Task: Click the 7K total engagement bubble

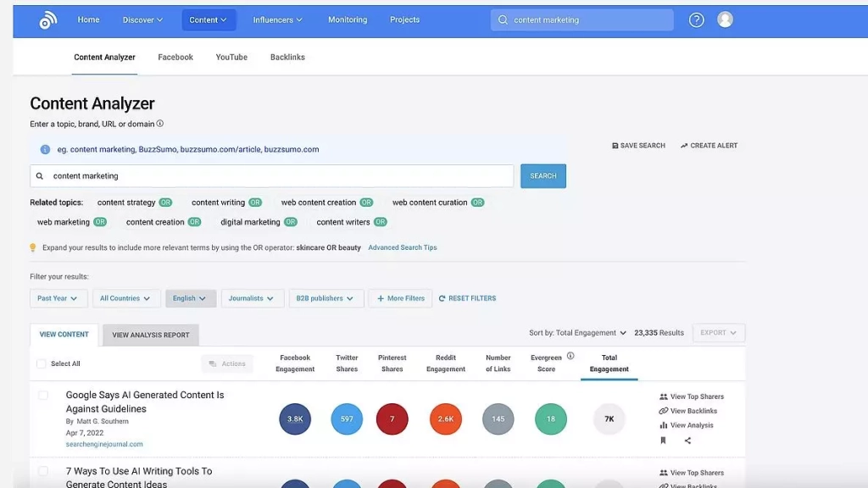Action: (x=609, y=419)
